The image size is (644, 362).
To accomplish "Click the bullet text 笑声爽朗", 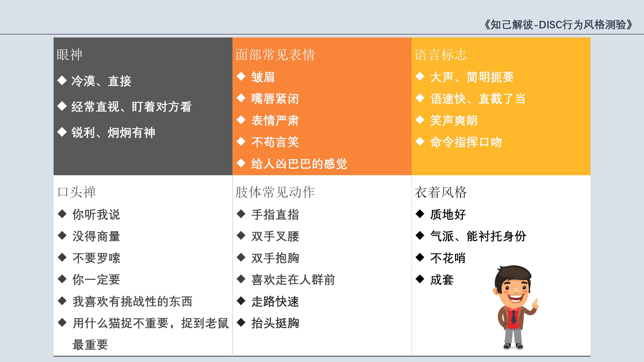I will point(454,121).
